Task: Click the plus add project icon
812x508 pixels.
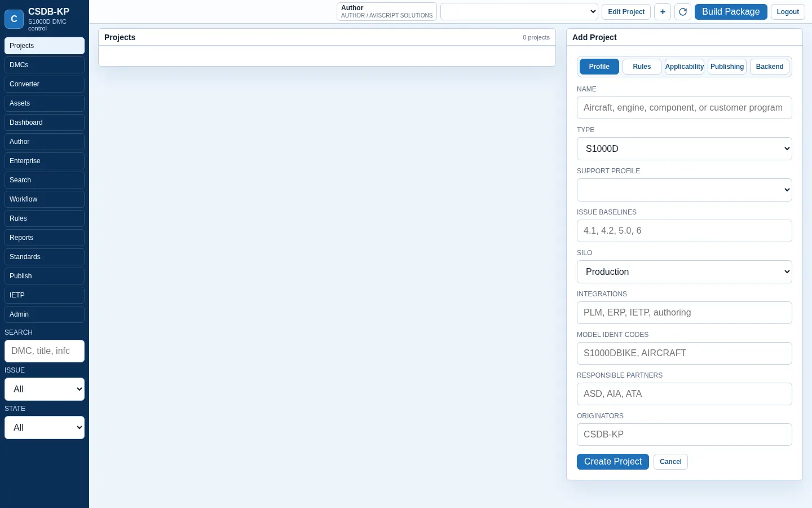Action: [663, 12]
